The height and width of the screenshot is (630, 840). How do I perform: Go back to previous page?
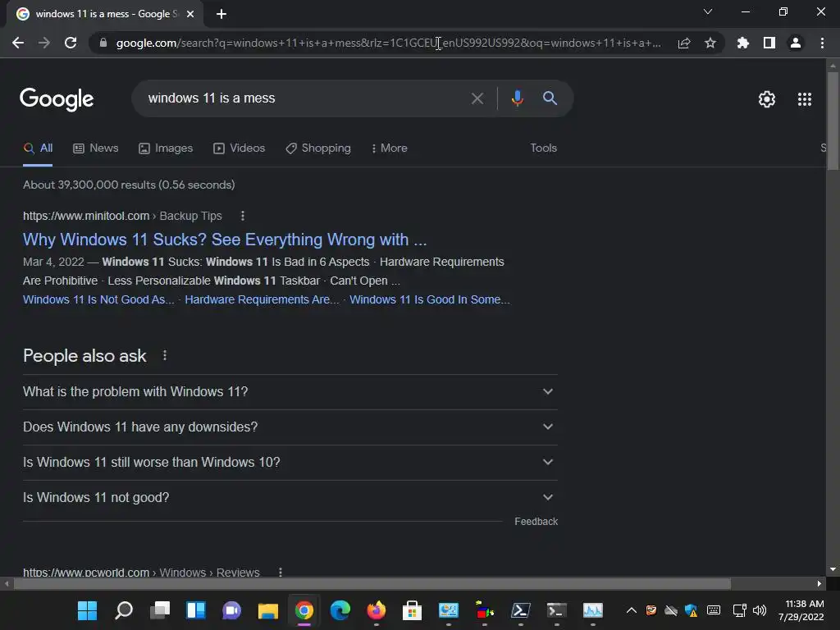point(18,43)
